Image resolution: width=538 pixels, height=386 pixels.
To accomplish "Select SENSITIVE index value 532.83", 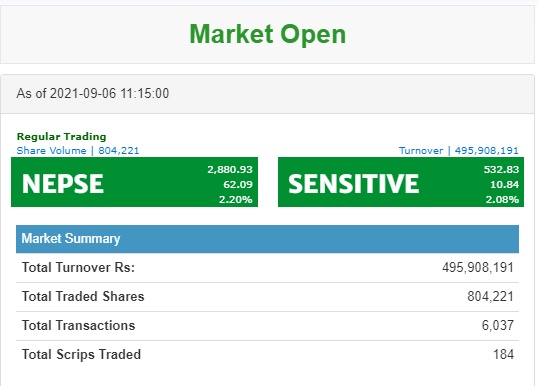I will click(501, 169).
